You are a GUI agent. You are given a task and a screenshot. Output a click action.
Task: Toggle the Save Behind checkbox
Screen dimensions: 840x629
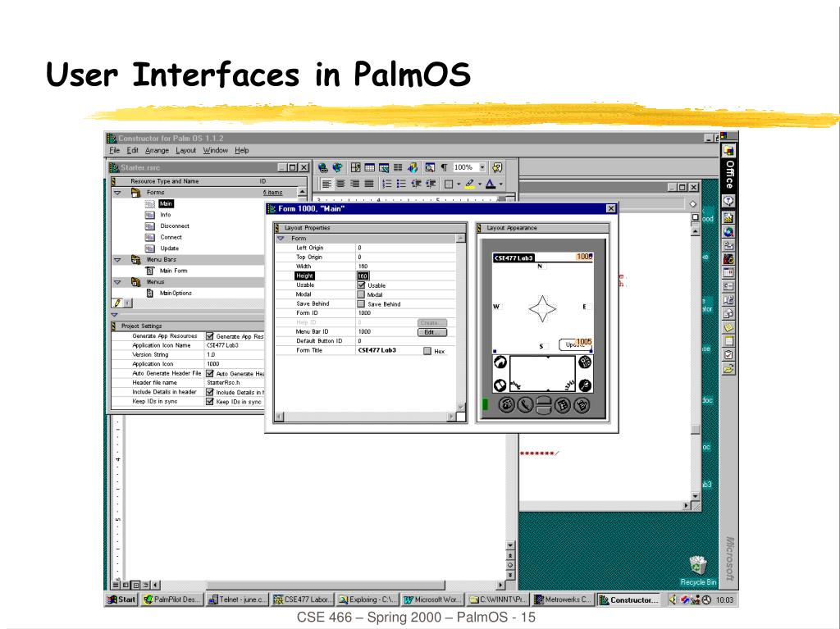pyautogui.click(x=361, y=303)
